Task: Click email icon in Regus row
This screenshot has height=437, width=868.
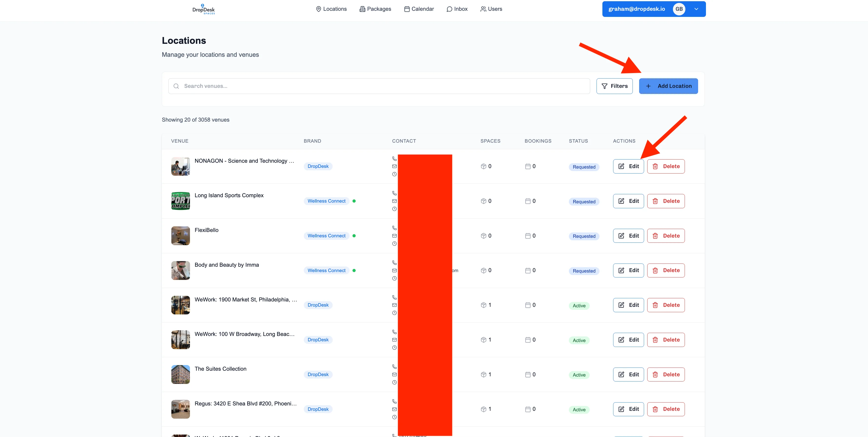Action: [394, 409]
